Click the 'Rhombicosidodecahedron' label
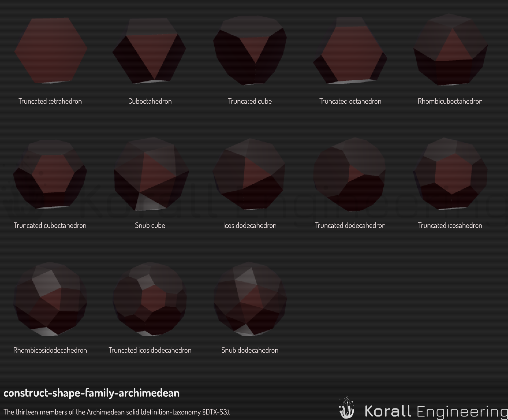 pyautogui.click(x=50, y=350)
